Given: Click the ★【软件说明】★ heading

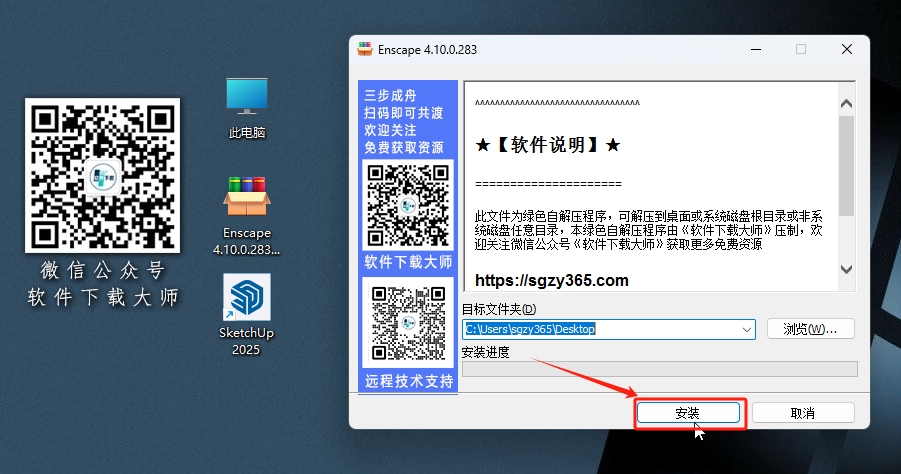Looking at the screenshot, I should point(548,145).
